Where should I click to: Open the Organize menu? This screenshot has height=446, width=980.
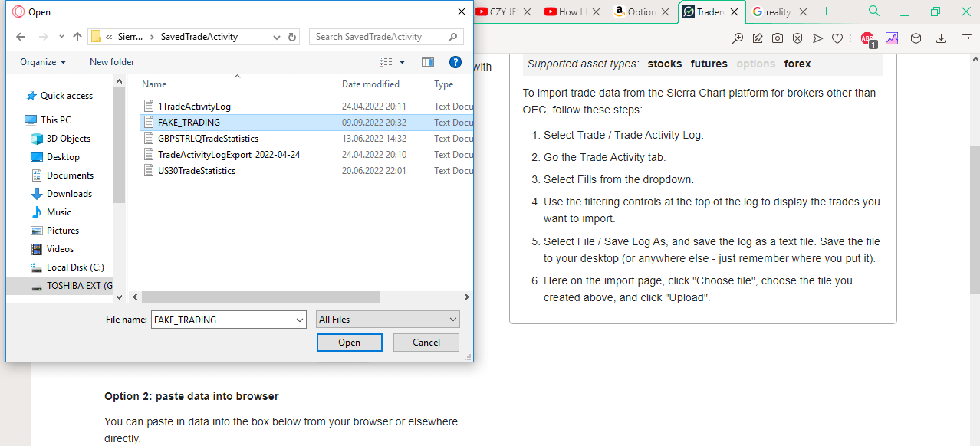point(43,62)
